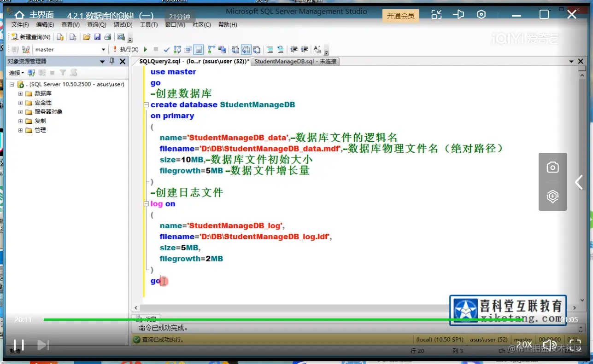Viewport: 593px width, 364px height.
Task: Pause the video playback
Action: pos(19,345)
